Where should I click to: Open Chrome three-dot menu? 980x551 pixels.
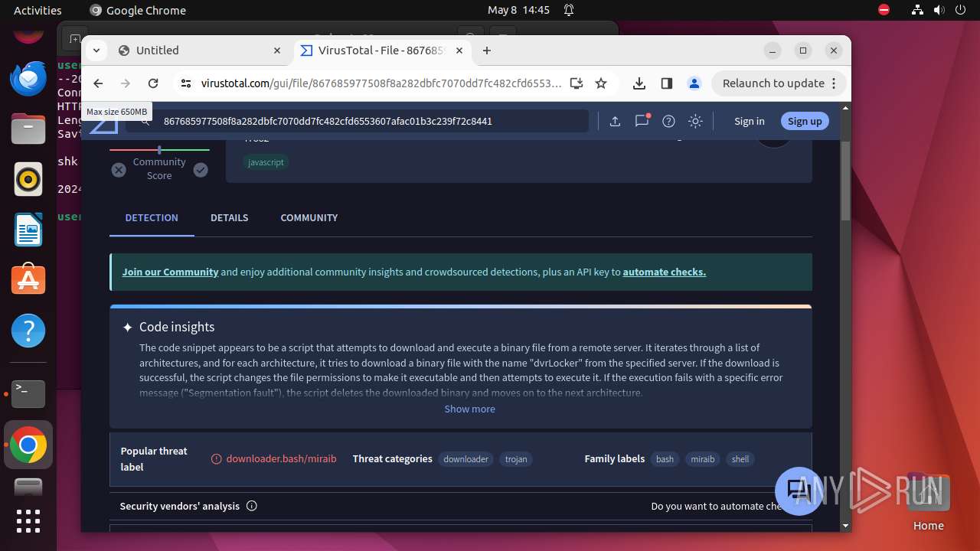click(835, 83)
